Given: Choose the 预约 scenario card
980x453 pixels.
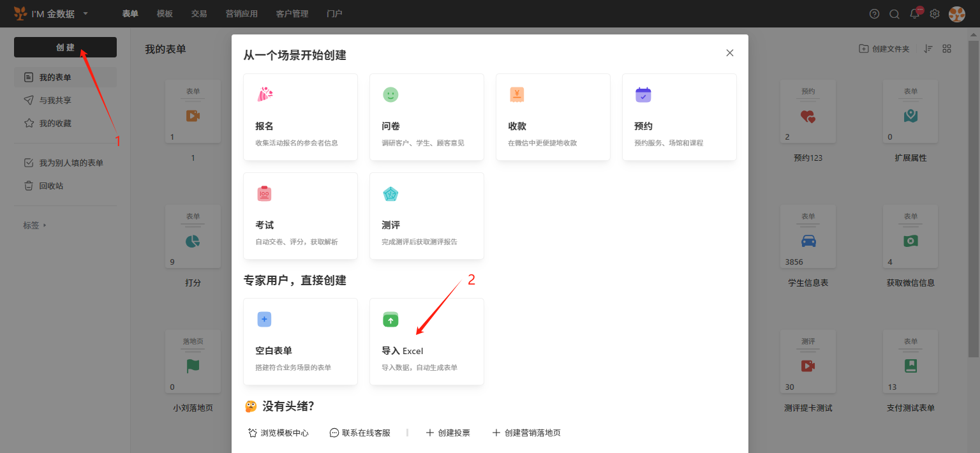Looking at the screenshot, I should pos(679,117).
